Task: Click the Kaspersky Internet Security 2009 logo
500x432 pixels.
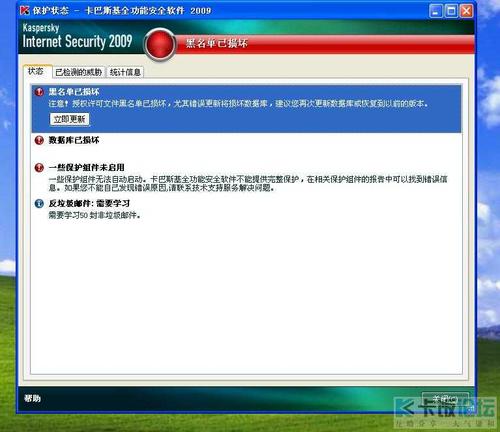Action: coord(77,36)
